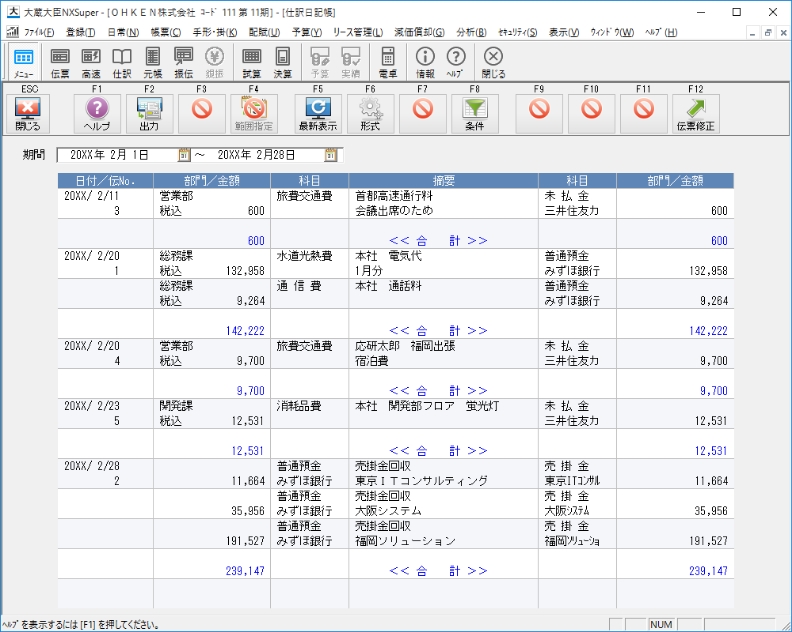Viewport: 792px width, 632px height.
Task: Click the F1 ヘルプ function button
Action: click(97, 114)
